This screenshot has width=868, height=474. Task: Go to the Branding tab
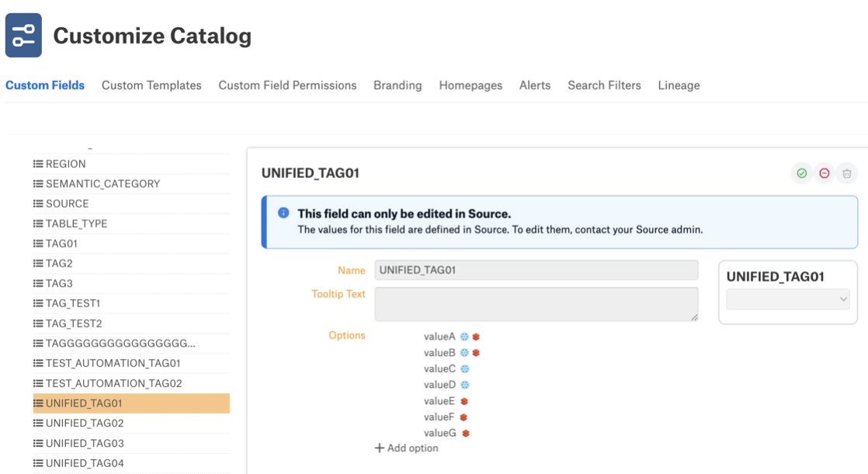click(398, 85)
